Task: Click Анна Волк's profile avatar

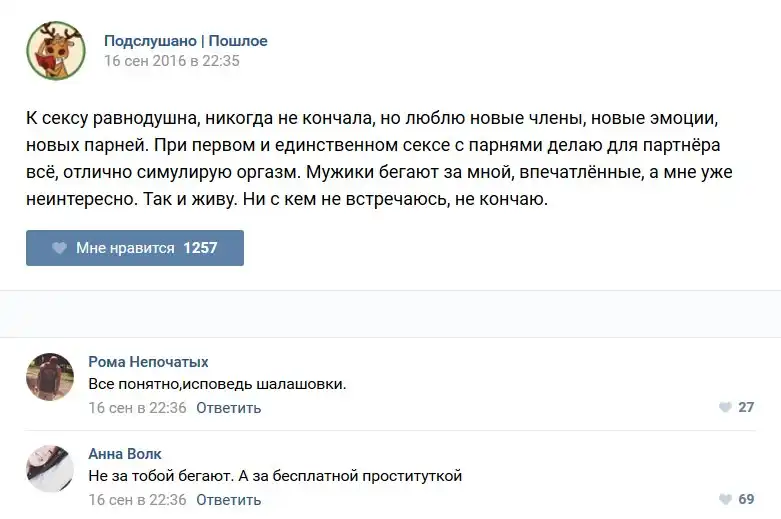Action: pos(50,469)
